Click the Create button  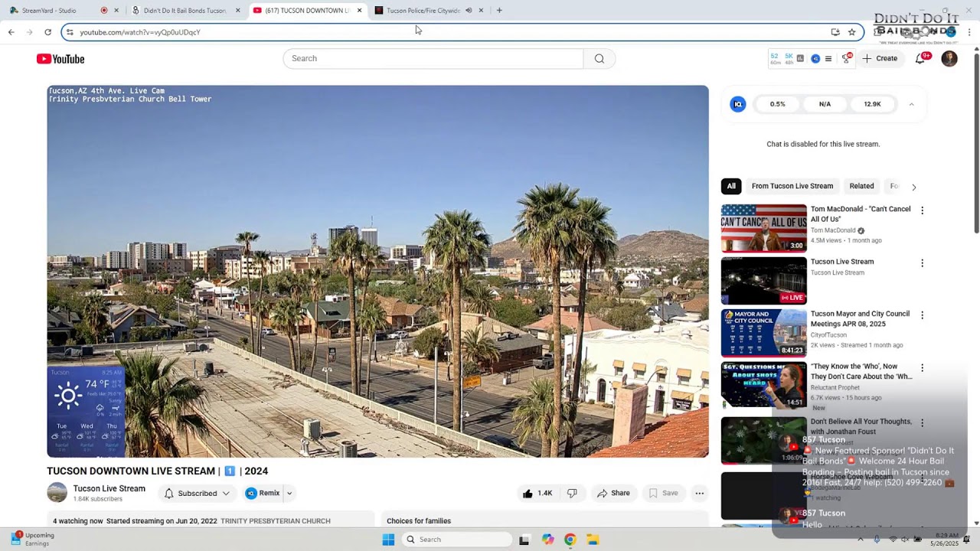coord(880,59)
